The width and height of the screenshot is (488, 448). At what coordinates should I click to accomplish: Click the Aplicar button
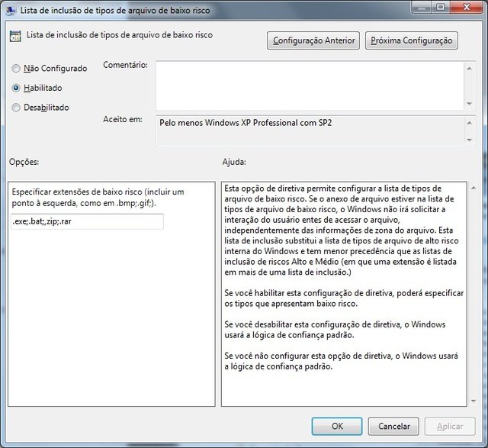click(x=450, y=427)
